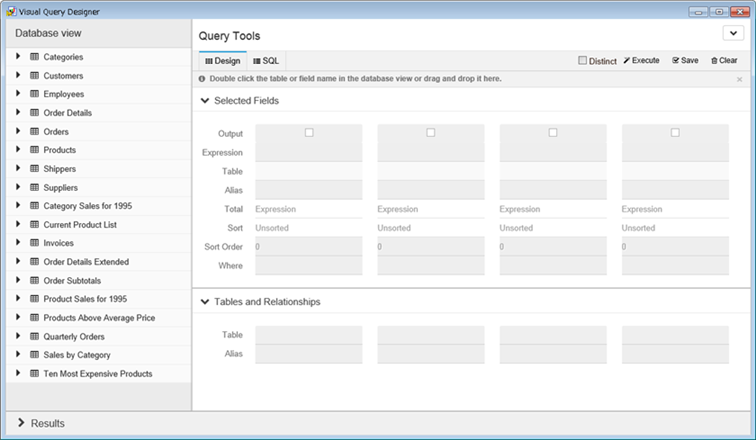Click first column Expression input field

point(309,152)
